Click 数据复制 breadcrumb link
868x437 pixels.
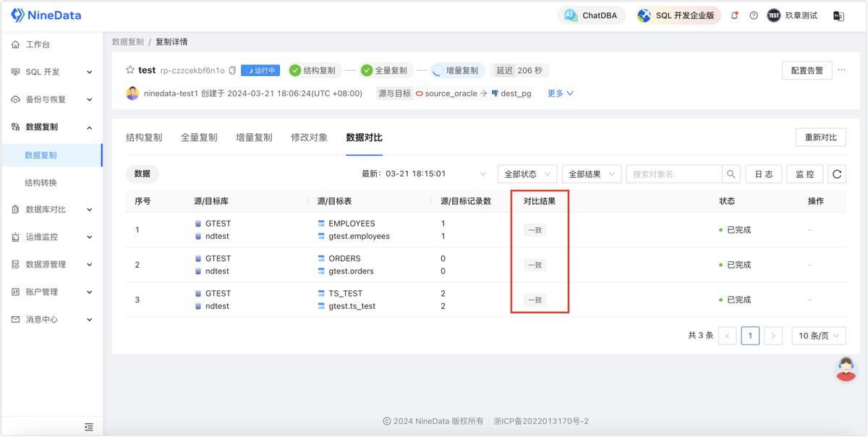[128, 42]
